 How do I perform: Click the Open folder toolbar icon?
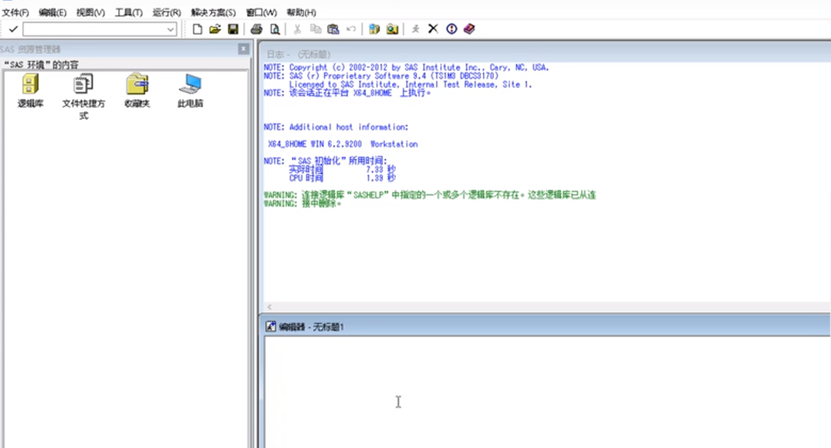pos(215,29)
